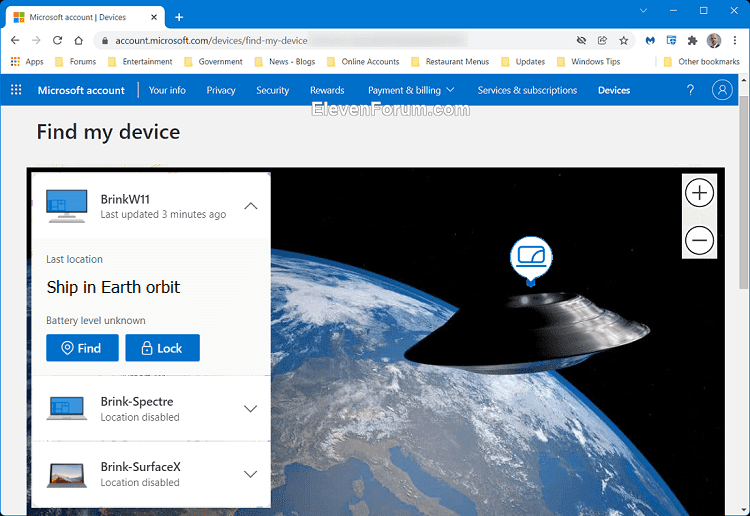The width and height of the screenshot is (750, 516).
Task: Click the Brink-Spectre laptop icon
Action: tap(66, 408)
